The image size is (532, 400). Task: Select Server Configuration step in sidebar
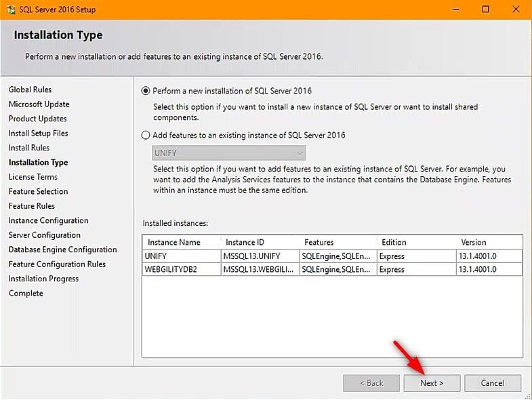coord(45,235)
